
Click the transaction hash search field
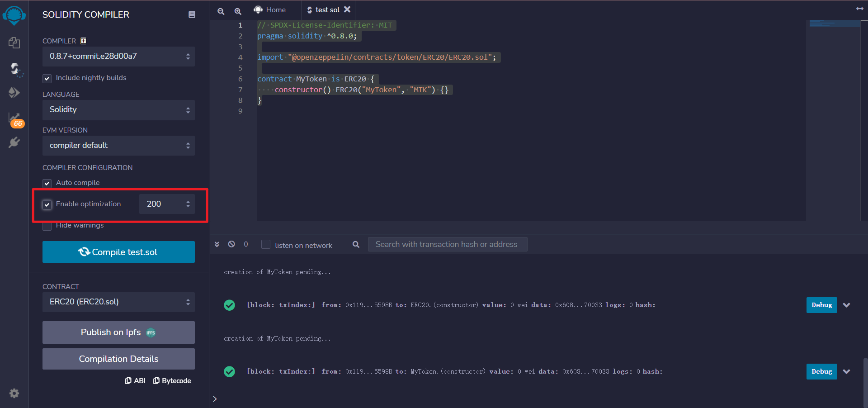pyautogui.click(x=448, y=244)
